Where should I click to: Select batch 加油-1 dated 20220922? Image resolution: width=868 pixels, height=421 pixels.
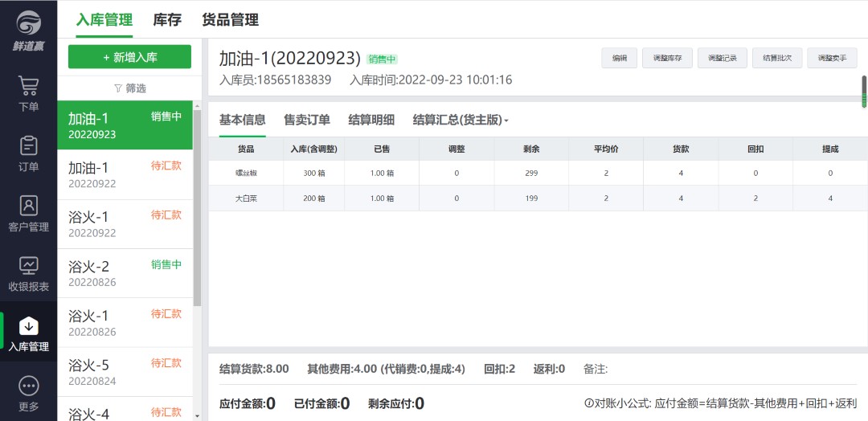(x=125, y=175)
